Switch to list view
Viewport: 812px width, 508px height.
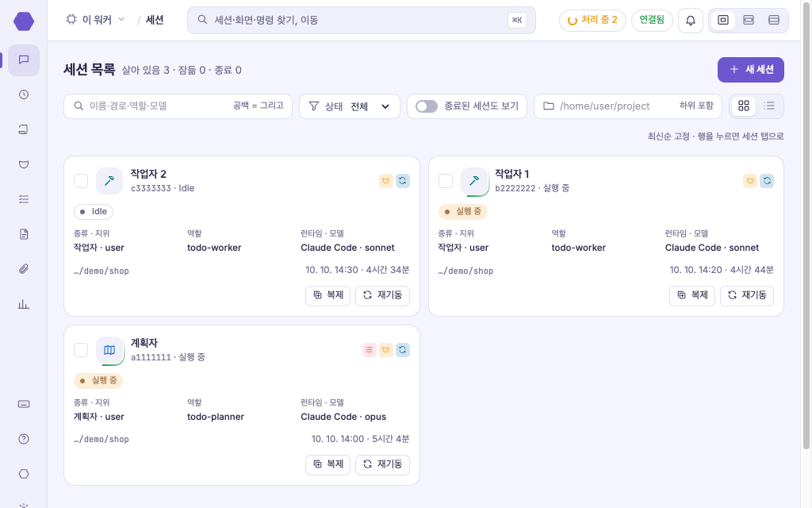pos(769,106)
